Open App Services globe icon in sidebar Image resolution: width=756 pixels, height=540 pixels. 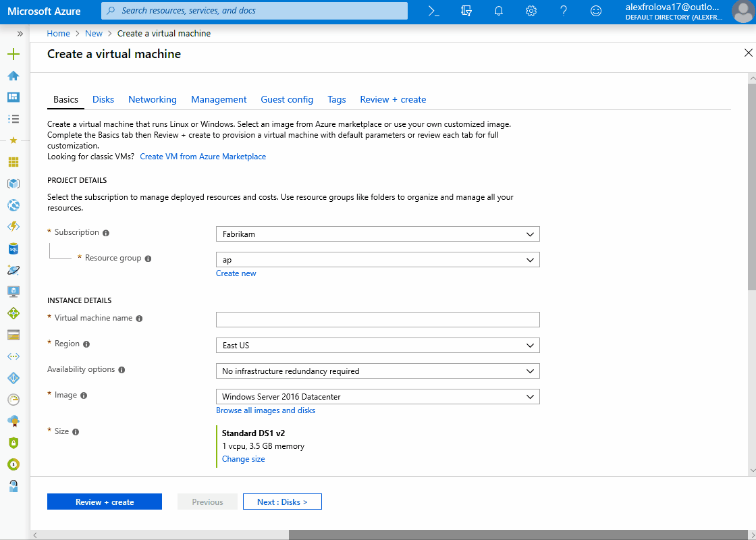[13, 205]
